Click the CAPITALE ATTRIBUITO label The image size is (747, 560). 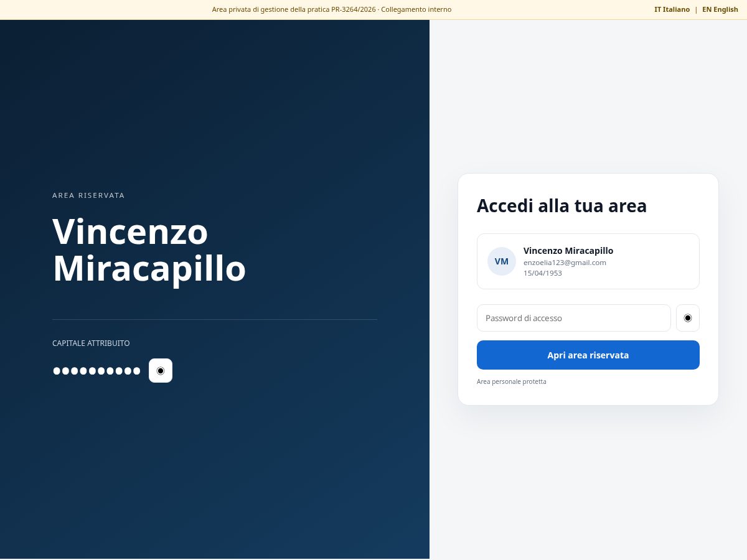tap(91, 343)
